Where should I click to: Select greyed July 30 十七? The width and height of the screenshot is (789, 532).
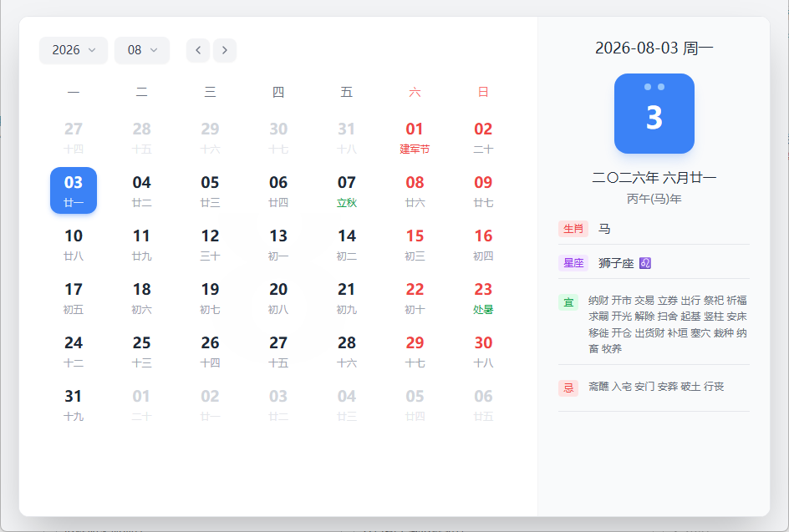(278, 137)
